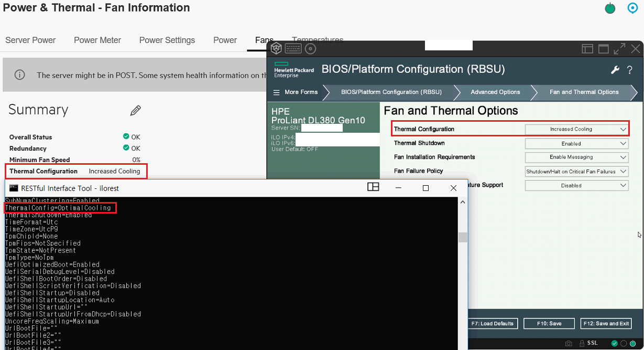Capture console screenshot with camera icon
The width and height of the screenshot is (644, 350).
coord(569,343)
